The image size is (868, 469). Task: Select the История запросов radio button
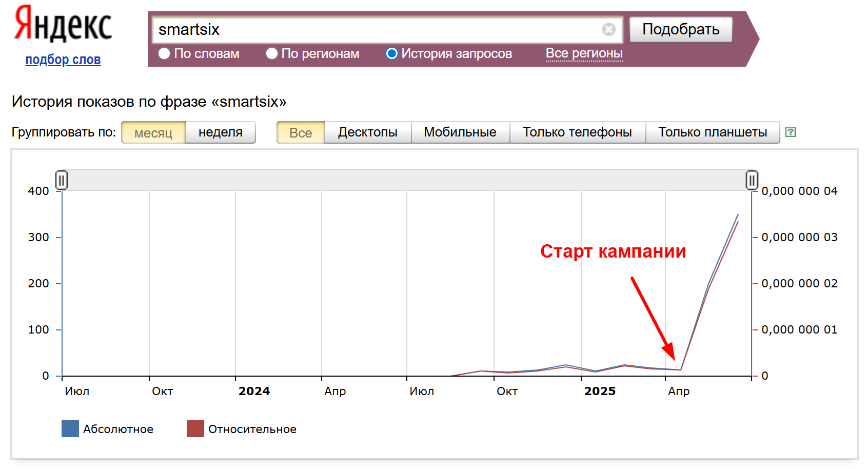(392, 53)
